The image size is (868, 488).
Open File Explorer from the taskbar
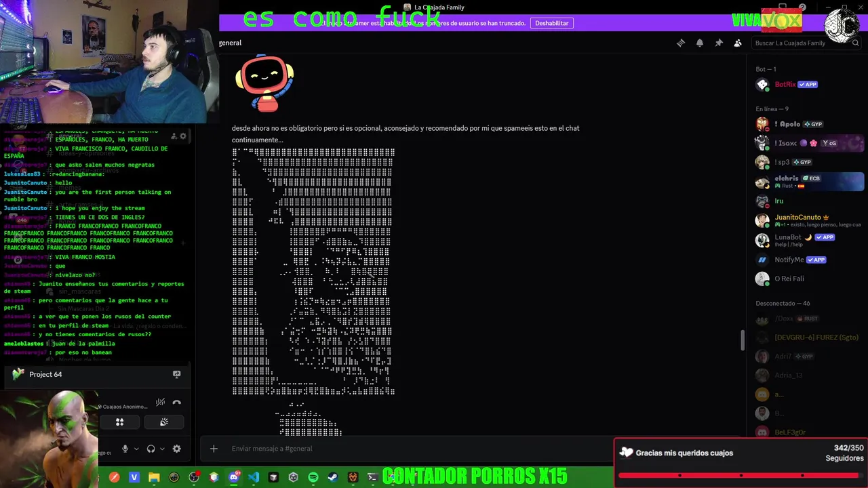pos(154,477)
